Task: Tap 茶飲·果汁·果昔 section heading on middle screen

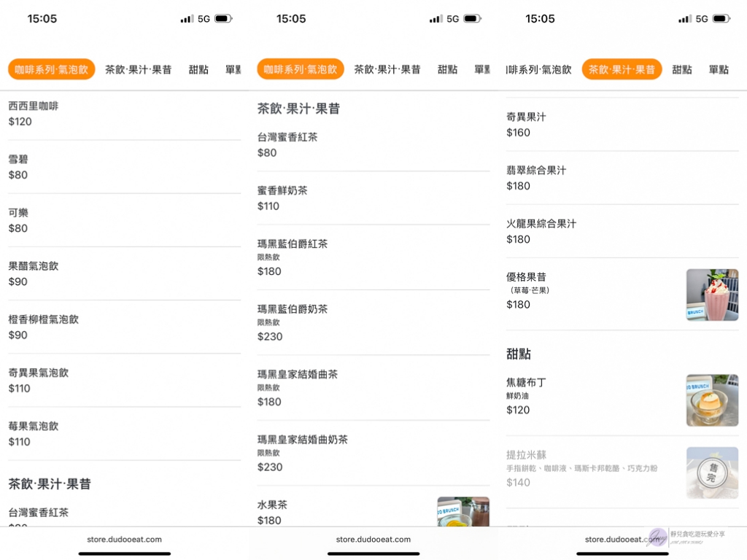Action: pos(298,109)
